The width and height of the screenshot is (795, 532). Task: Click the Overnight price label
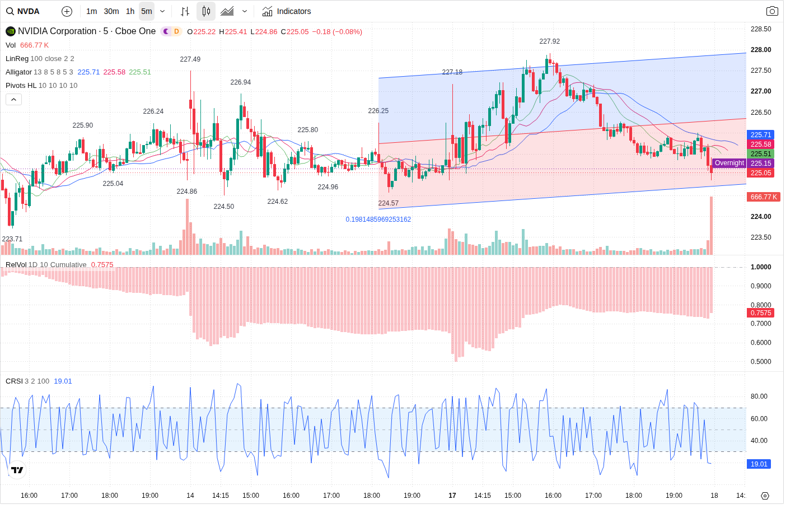729,163
